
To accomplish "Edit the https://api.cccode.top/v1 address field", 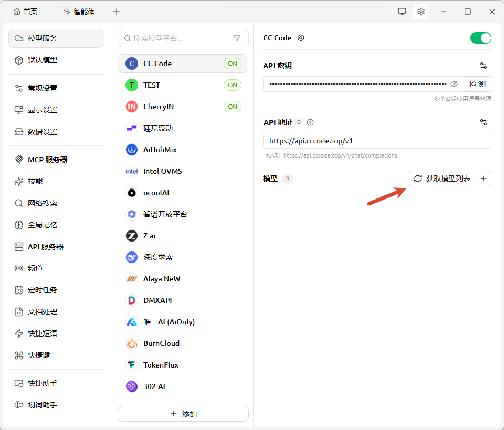I will click(x=377, y=141).
